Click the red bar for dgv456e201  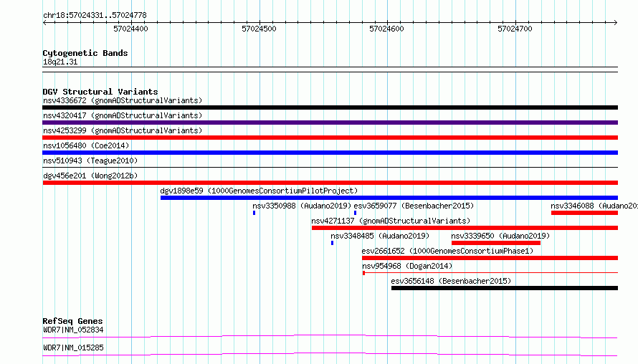pos(330,183)
